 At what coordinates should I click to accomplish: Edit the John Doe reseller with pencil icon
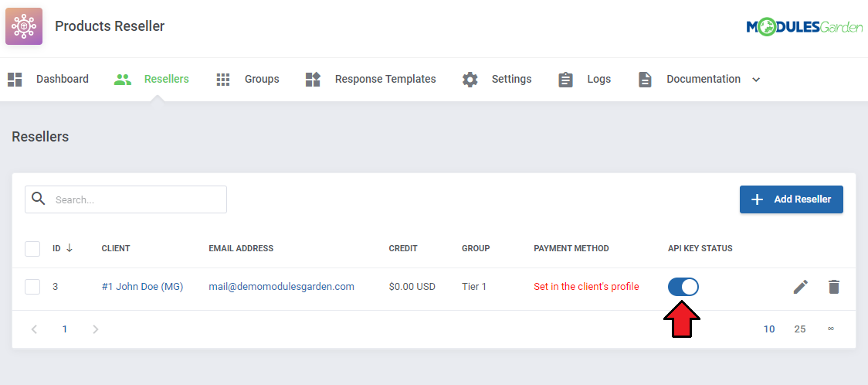point(801,286)
